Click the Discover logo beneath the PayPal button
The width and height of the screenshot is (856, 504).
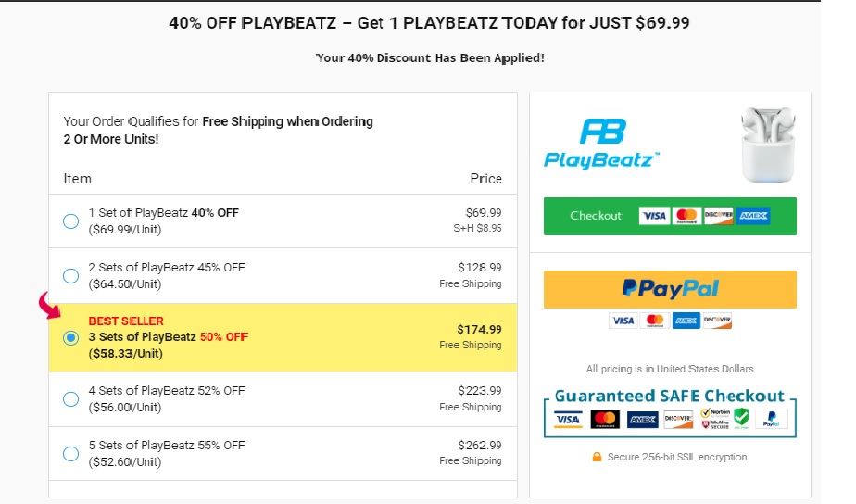[717, 321]
